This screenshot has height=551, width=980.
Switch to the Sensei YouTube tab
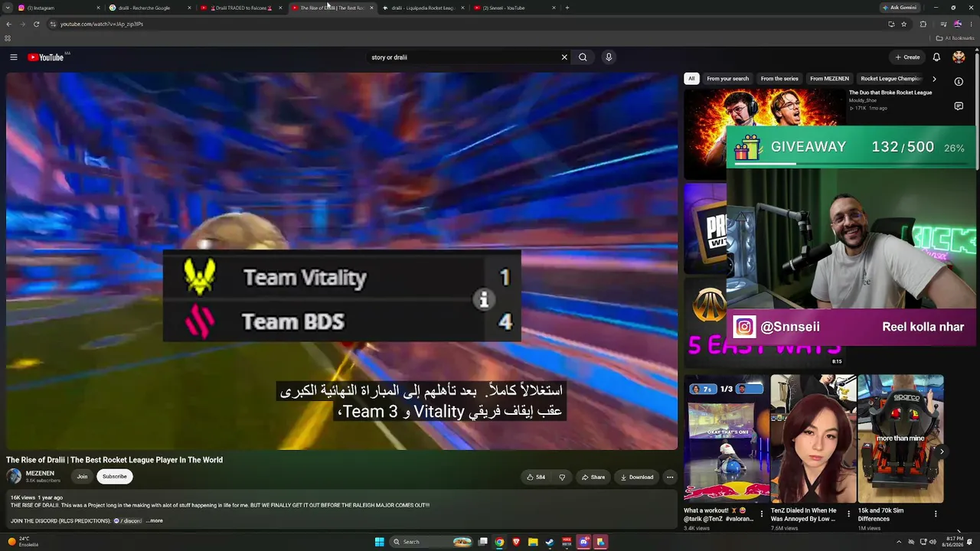514,8
